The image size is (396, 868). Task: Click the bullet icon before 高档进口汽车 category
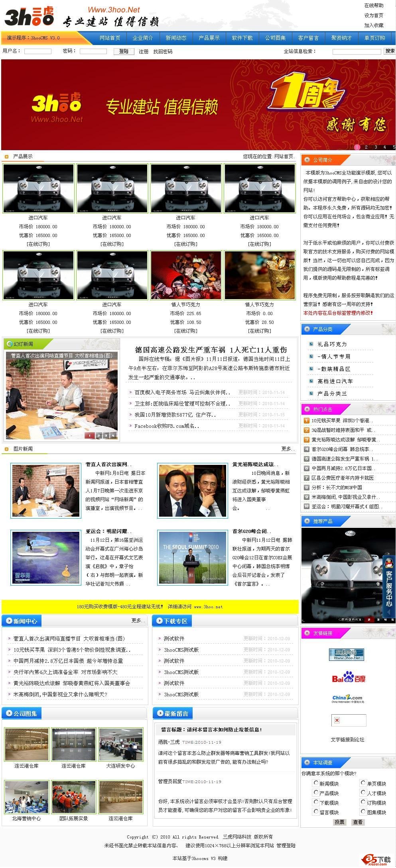pos(311,381)
